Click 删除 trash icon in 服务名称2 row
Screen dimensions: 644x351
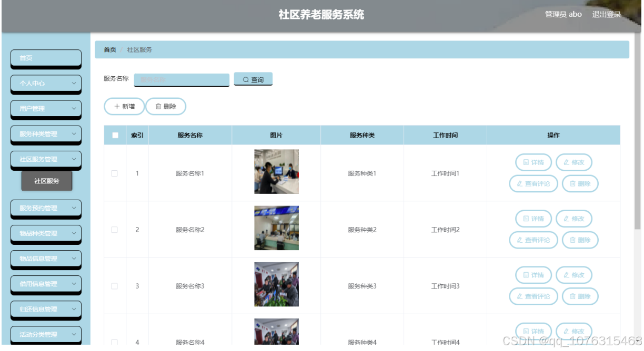[573, 240]
